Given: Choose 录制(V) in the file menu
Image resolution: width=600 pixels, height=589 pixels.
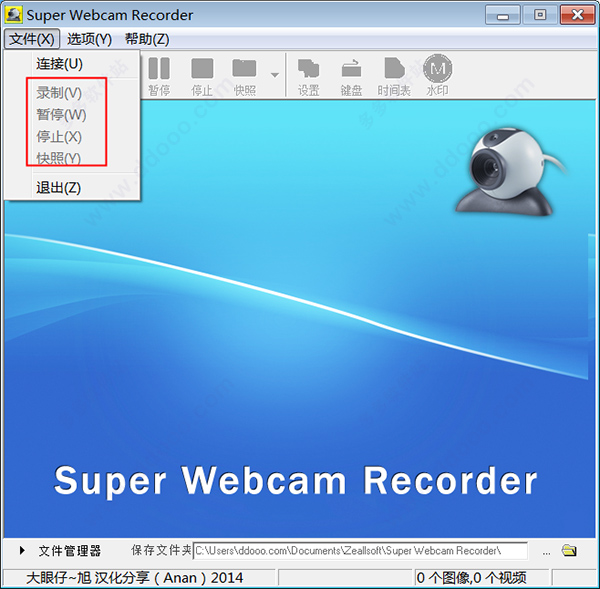Looking at the screenshot, I should click(x=72, y=93).
